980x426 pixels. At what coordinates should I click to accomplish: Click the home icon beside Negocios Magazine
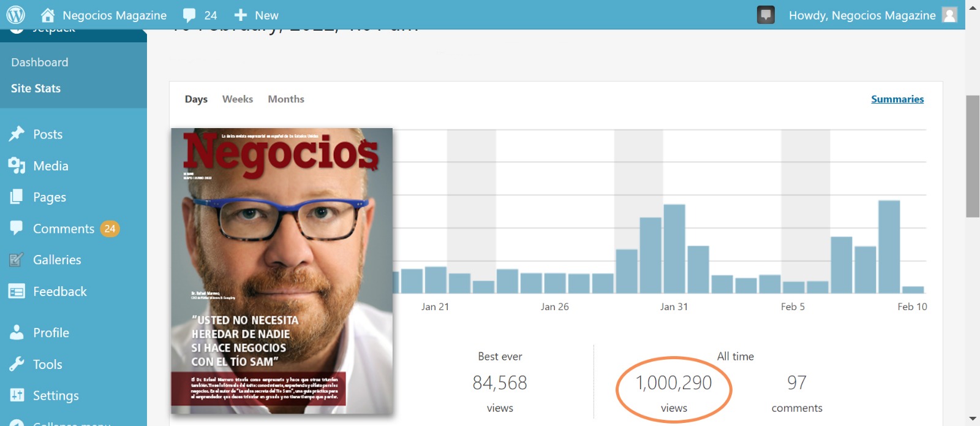48,15
